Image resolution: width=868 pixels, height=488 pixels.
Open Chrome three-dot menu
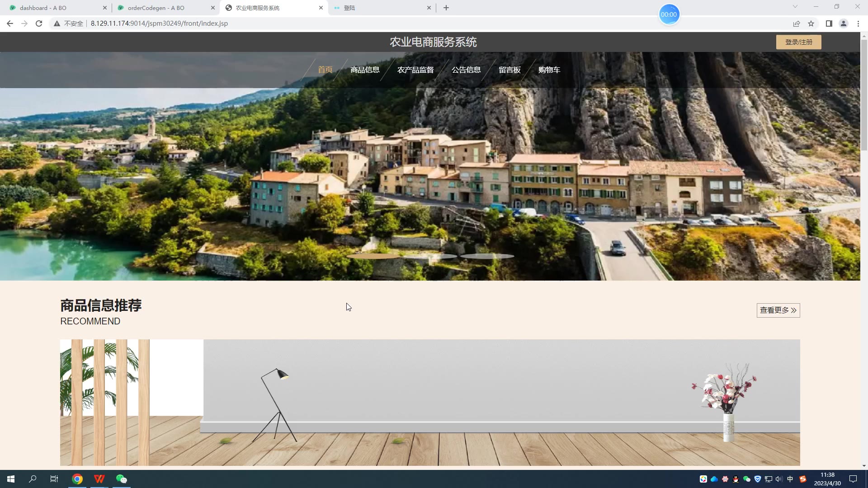(858, 23)
